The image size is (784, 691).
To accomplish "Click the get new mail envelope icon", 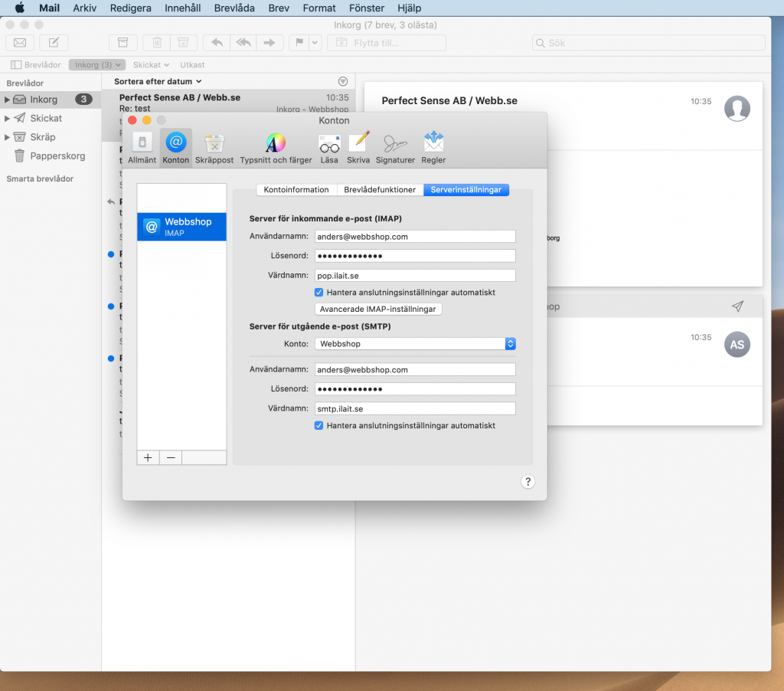I will pos(20,43).
